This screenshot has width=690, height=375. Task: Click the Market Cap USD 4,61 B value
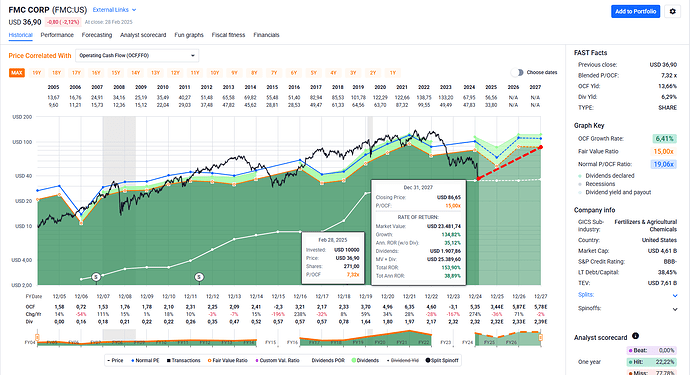[x=662, y=251]
